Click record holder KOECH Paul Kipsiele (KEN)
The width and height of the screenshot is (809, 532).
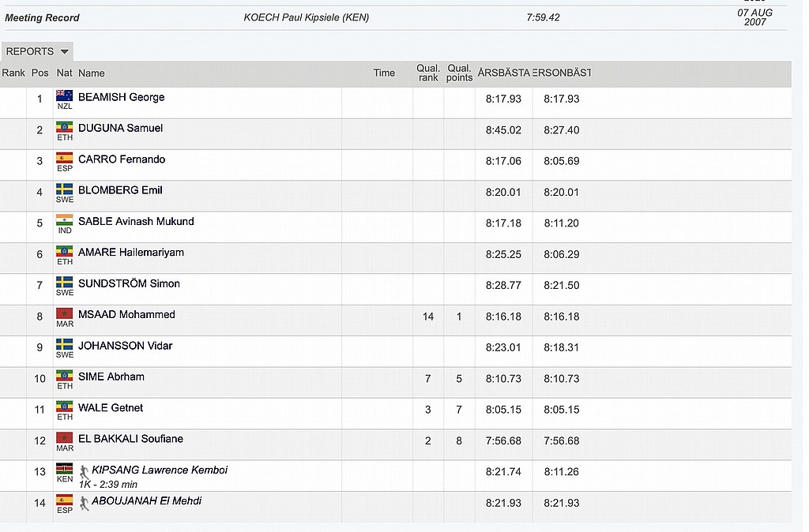[307, 17]
